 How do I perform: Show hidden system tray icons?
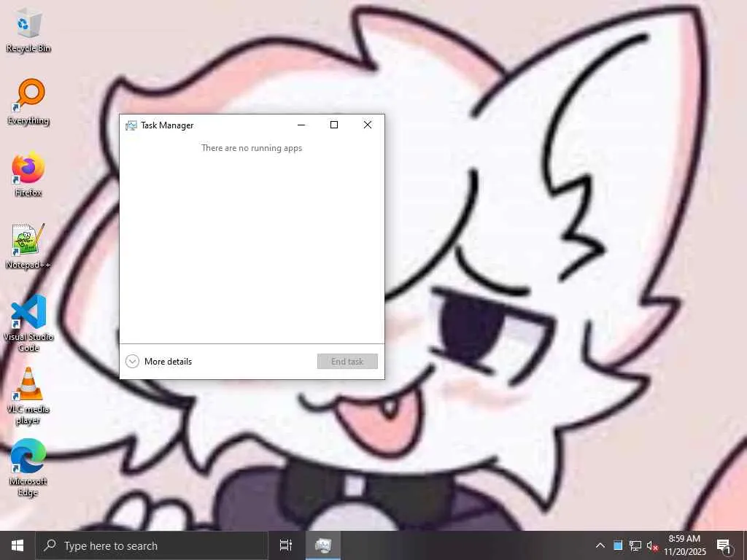coord(600,545)
